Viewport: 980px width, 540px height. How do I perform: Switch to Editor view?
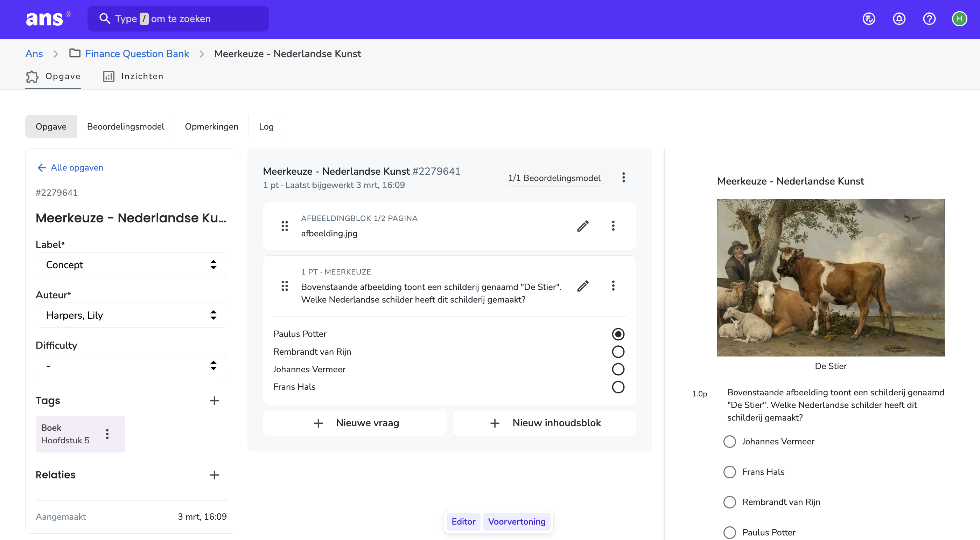pos(463,522)
